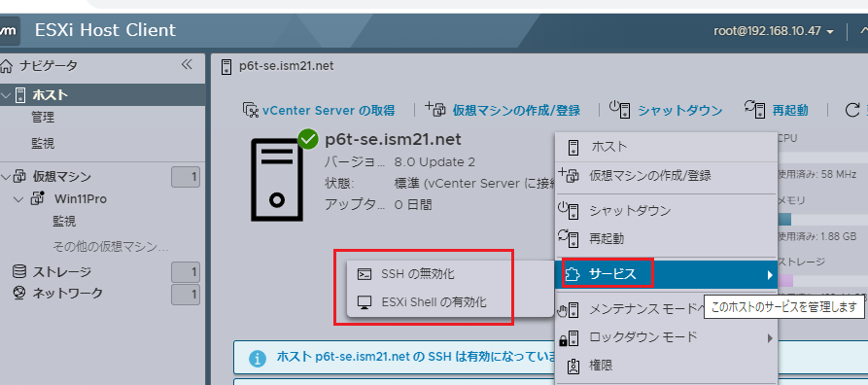Collapse the Host tree node chevron
Screen dimensions: 868x385
(6, 95)
